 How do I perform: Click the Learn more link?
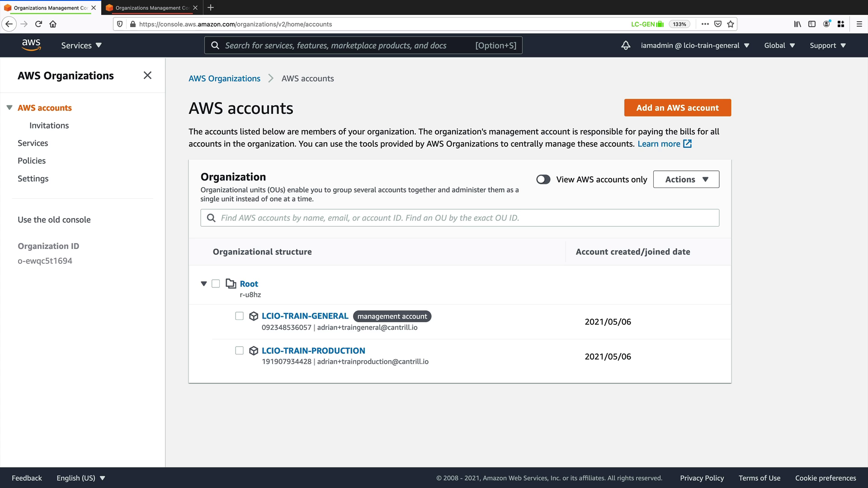pyautogui.click(x=659, y=144)
